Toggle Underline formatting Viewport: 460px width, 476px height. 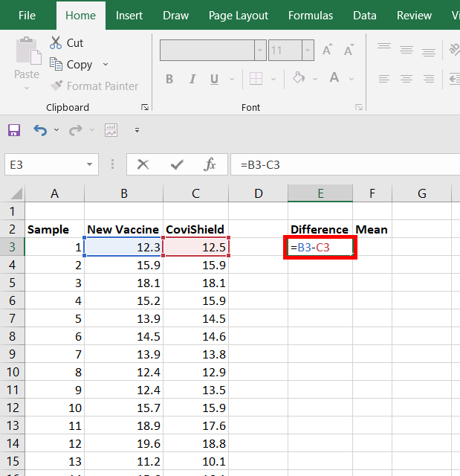tap(214, 79)
